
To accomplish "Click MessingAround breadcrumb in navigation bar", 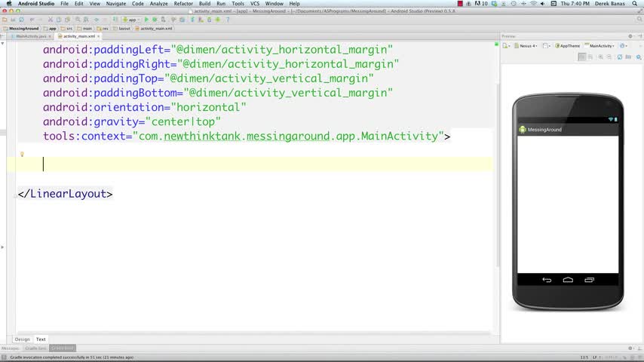I will click(x=20, y=29).
